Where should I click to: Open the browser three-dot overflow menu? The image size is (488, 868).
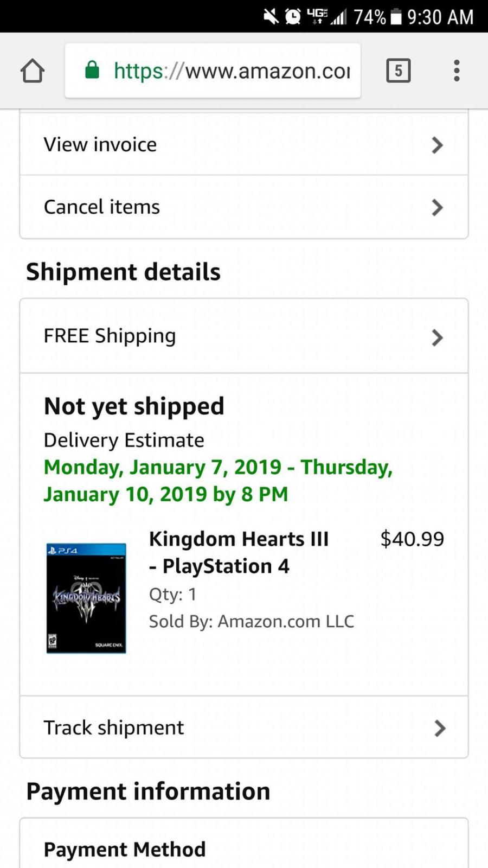457,71
